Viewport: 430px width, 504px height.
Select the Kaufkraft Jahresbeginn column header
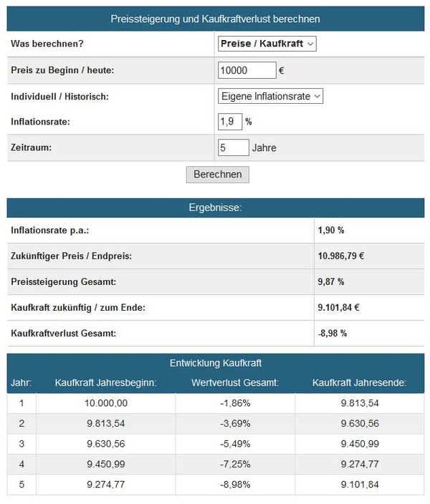pos(105,383)
